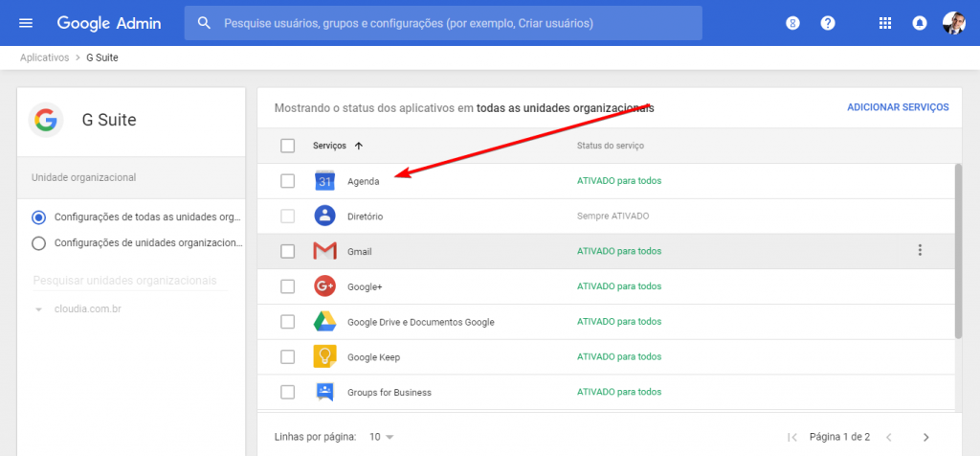Open the notifications bell
Viewport: 980px width, 456px height.
tap(920, 23)
